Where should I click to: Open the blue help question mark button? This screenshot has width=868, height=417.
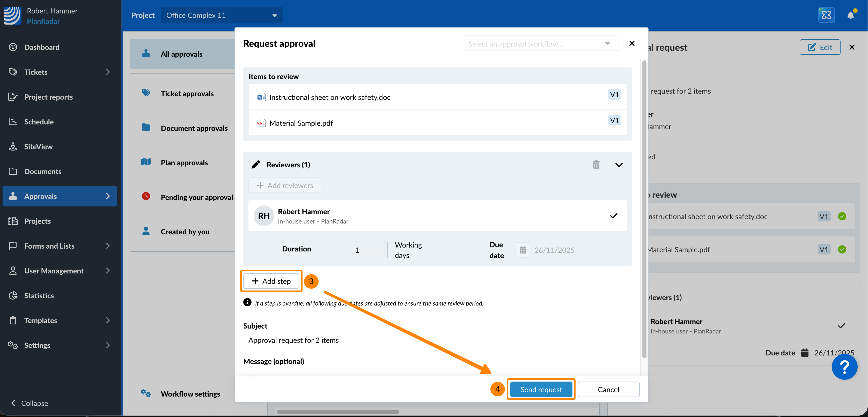click(x=844, y=367)
